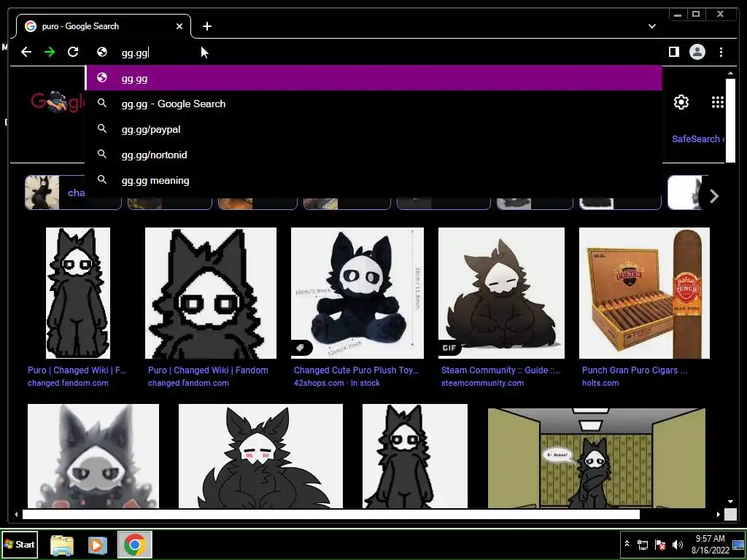
Task: Click 'Puro | Changed Wiki | Fandom' title link
Action: pos(208,370)
